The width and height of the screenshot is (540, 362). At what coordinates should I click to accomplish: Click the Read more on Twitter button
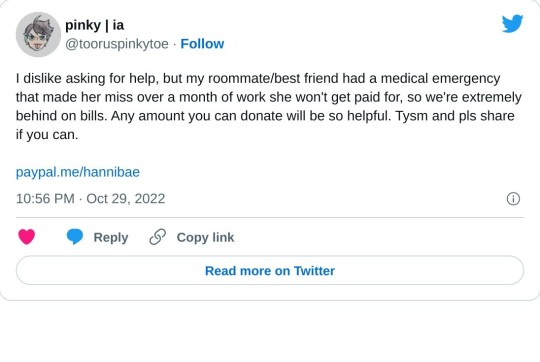click(270, 270)
